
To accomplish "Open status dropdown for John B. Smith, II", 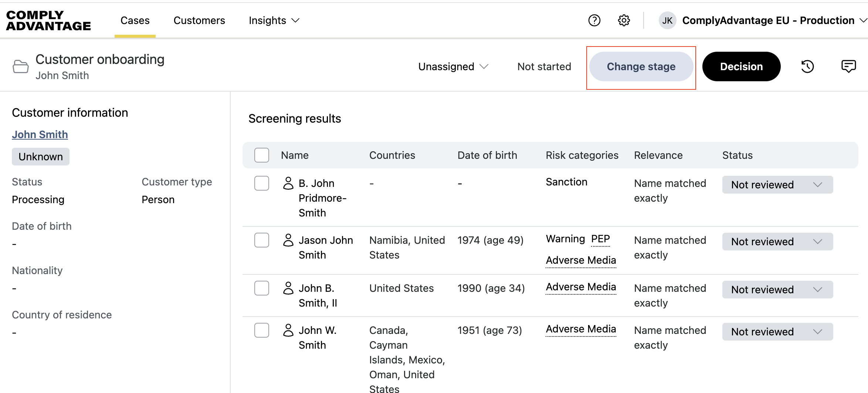I will (777, 290).
